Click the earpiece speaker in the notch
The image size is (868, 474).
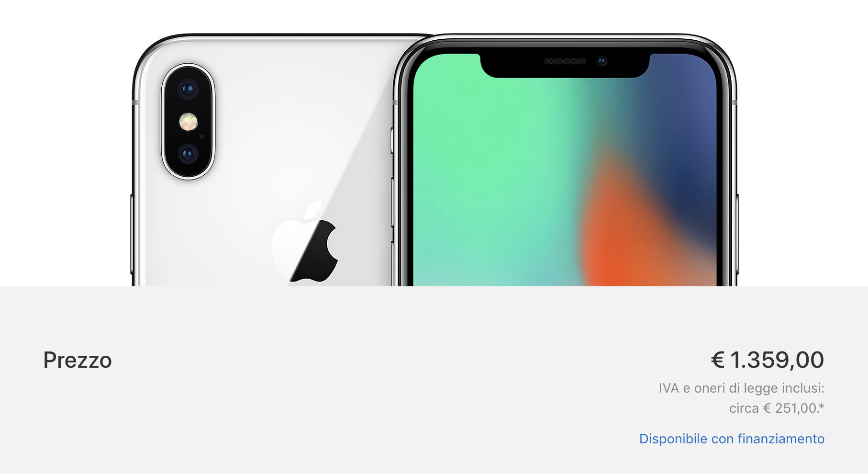565,61
